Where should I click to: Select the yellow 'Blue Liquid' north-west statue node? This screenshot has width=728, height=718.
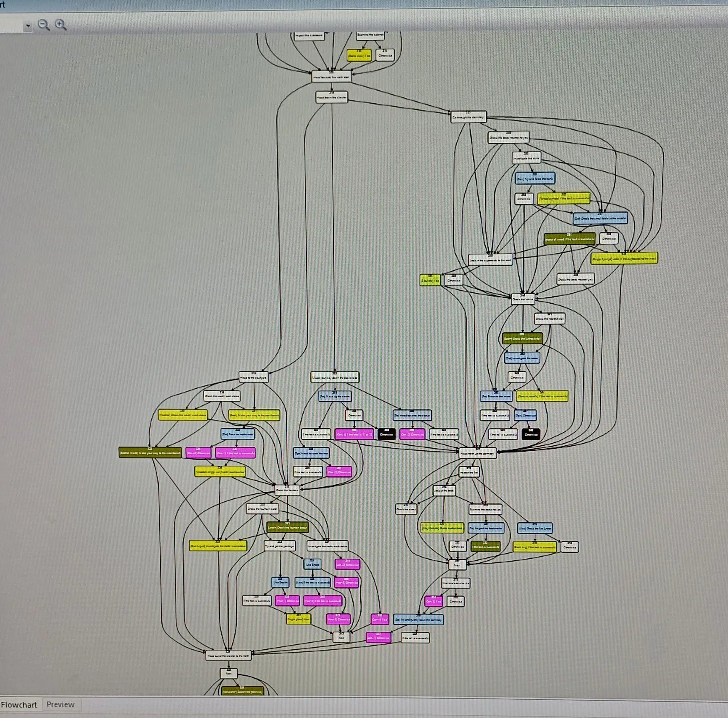click(x=218, y=546)
